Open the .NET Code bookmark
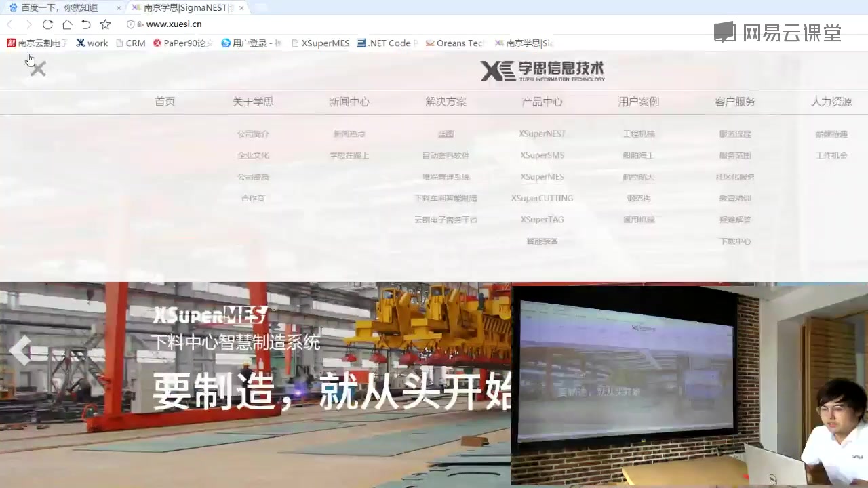Screen dimensions: 868x488 [x=387, y=43]
